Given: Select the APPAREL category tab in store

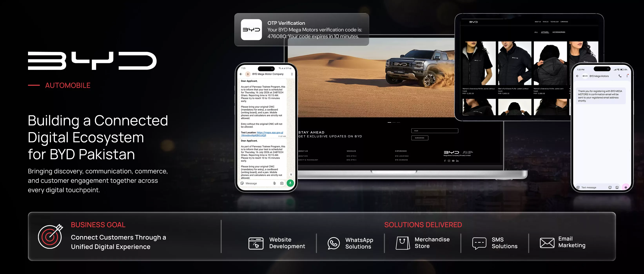Looking at the screenshot, I should coord(545,32).
